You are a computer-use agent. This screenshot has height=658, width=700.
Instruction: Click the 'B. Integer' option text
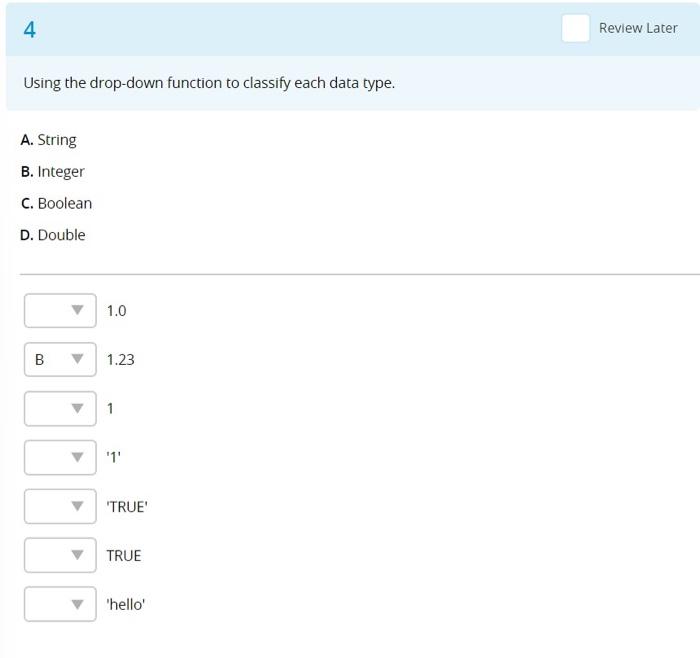pyautogui.click(x=52, y=171)
